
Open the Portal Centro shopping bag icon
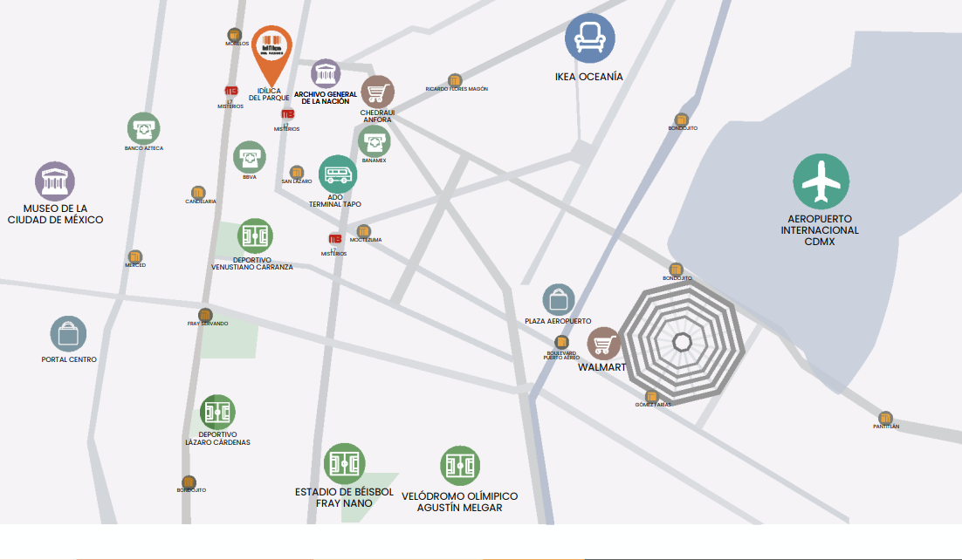[68, 335]
